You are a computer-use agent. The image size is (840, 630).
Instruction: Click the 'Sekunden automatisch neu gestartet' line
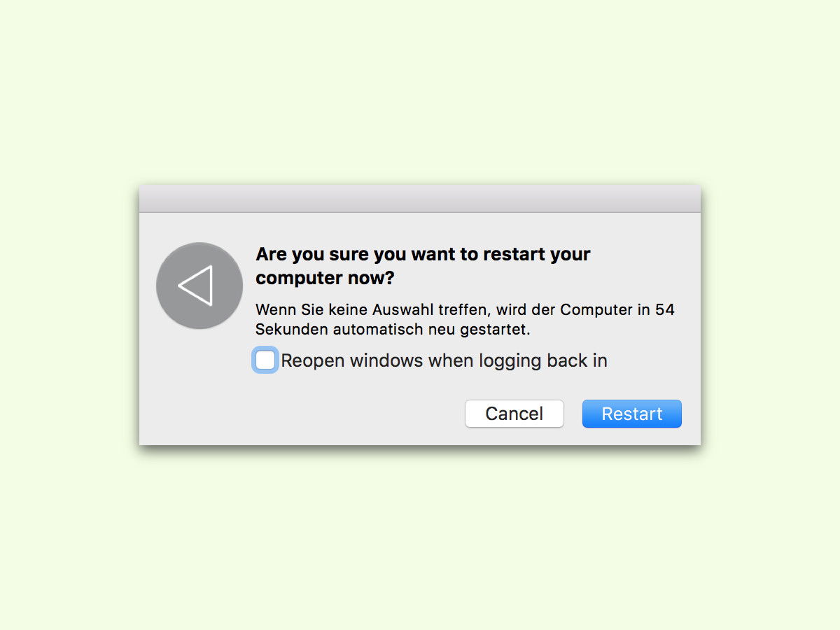point(393,329)
